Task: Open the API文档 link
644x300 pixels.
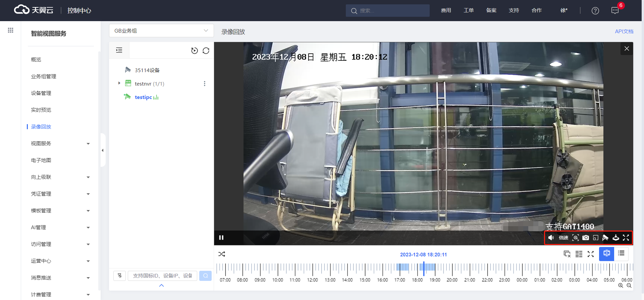Action: 624,31
